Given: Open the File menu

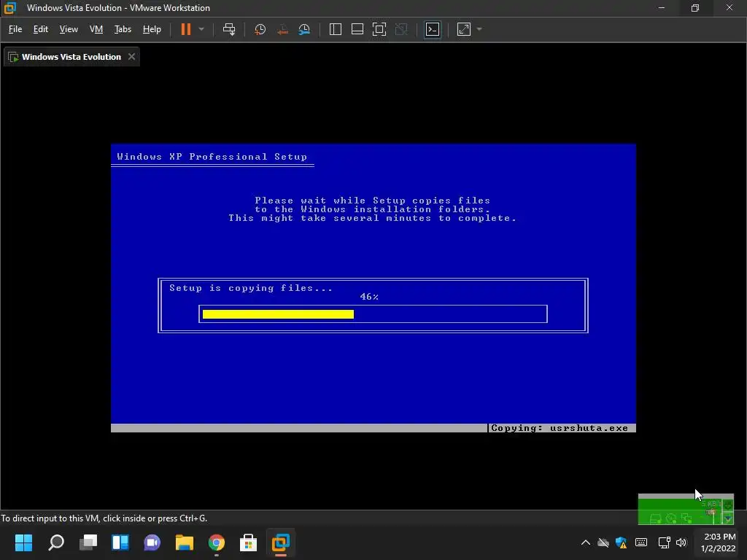Looking at the screenshot, I should [x=15, y=29].
